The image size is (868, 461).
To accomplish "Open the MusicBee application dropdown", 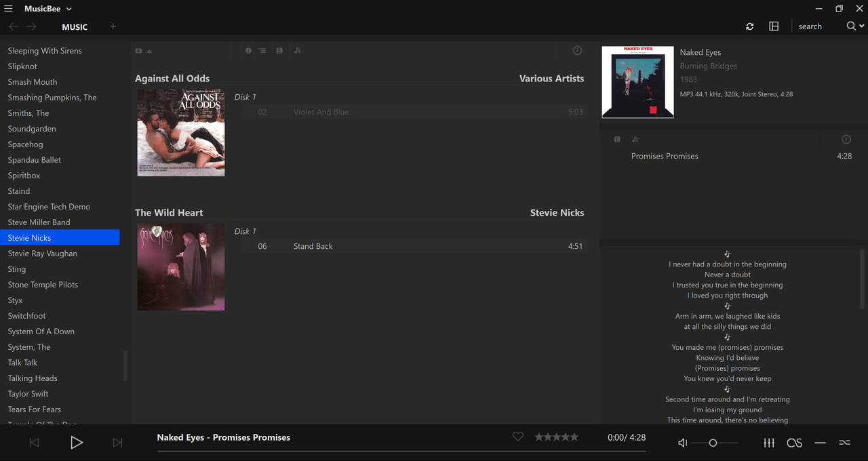I will (48, 9).
